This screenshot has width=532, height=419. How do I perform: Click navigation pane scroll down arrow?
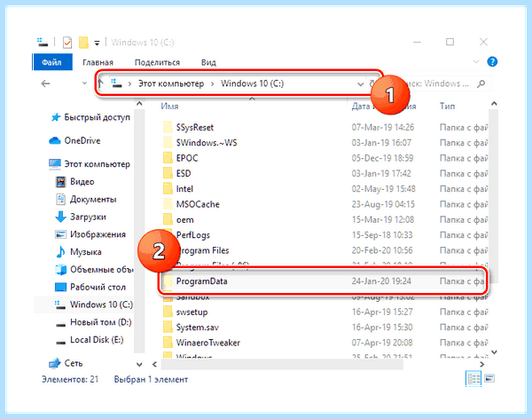click(139, 365)
